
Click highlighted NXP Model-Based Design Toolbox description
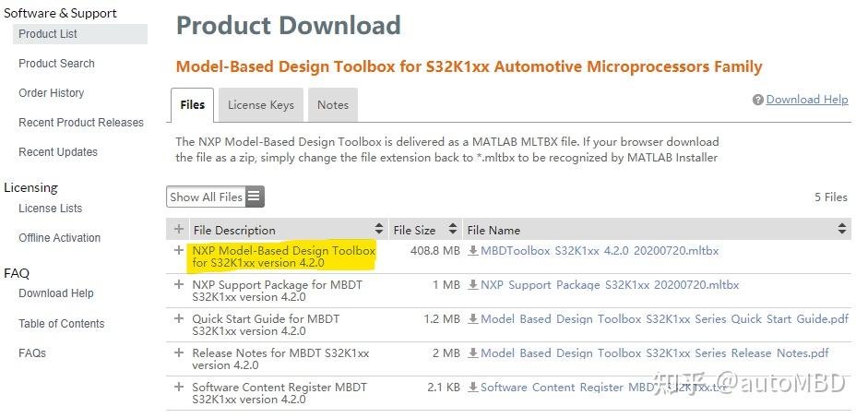pos(283,257)
